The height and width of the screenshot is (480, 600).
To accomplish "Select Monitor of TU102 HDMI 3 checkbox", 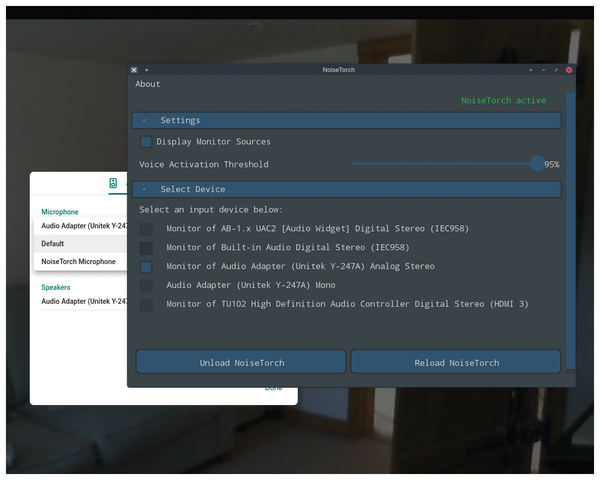I will (146, 304).
